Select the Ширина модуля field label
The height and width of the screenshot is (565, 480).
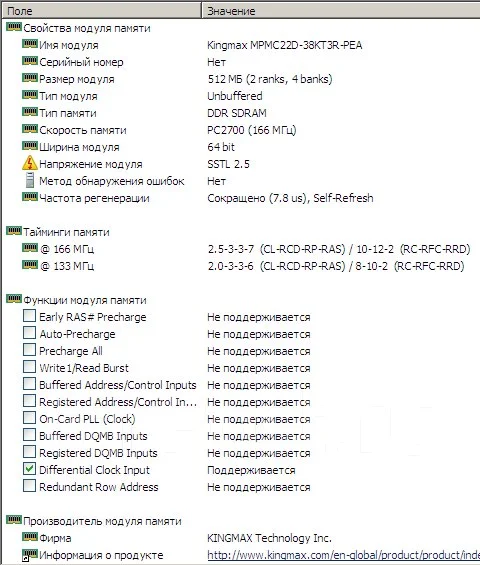coord(79,147)
